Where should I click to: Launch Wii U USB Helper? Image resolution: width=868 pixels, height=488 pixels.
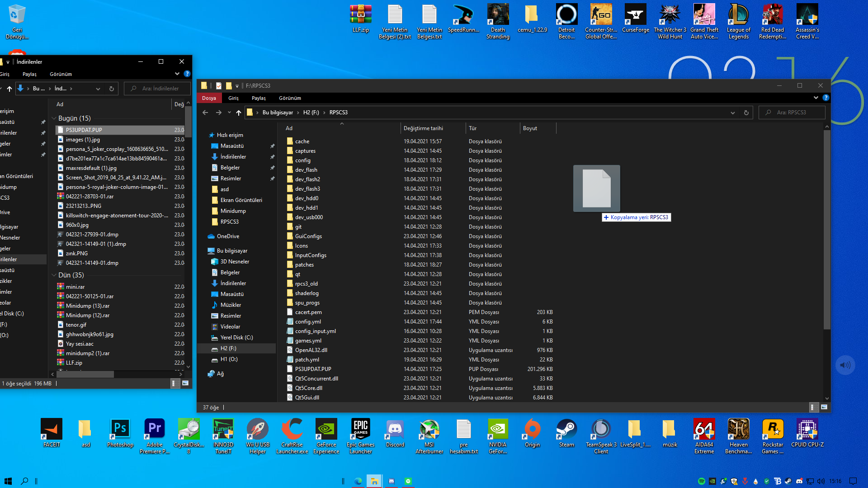[x=257, y=436]
